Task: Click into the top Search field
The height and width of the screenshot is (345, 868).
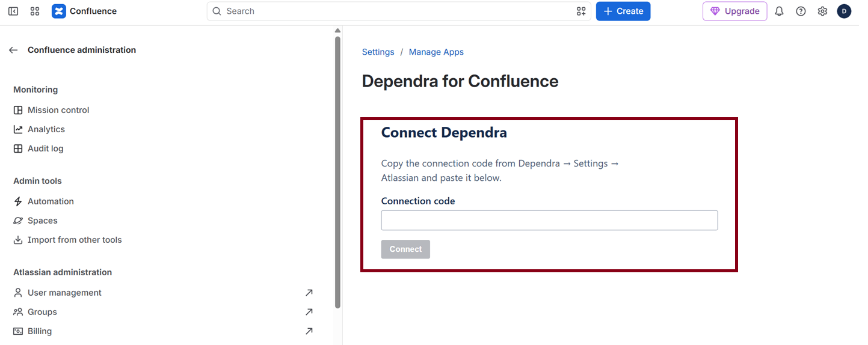Action: 399,11
